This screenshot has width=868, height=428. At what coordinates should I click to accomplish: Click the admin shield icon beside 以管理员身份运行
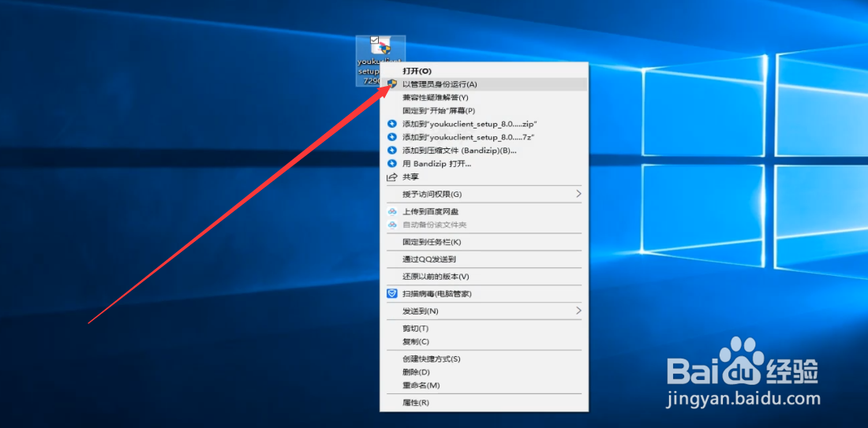(392, 84)
